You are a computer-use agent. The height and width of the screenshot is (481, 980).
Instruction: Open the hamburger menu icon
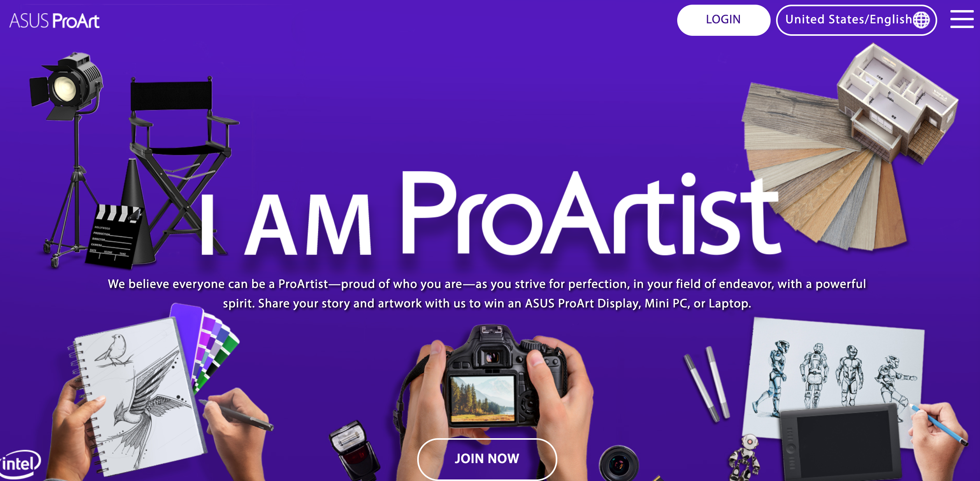coord(962,19)
